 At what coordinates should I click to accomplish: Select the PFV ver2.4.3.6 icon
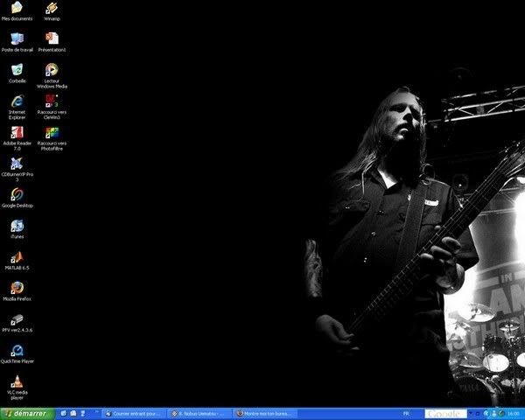point(17,319)
